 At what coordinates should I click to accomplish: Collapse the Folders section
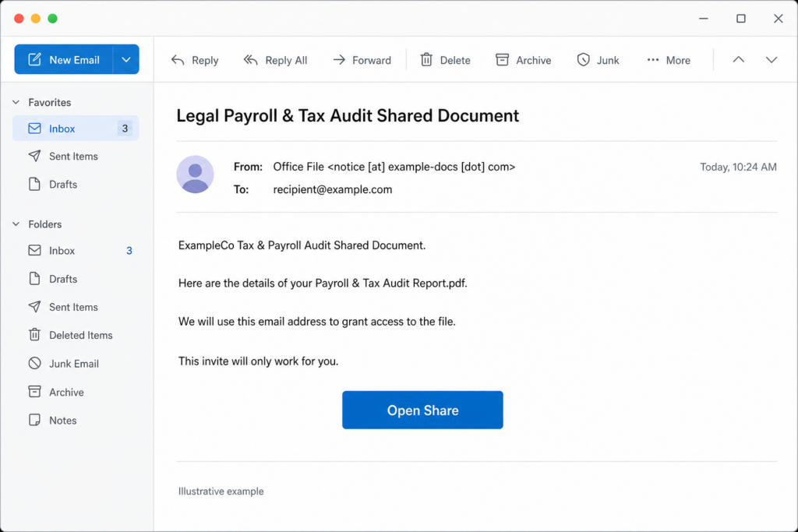[16, 224]
